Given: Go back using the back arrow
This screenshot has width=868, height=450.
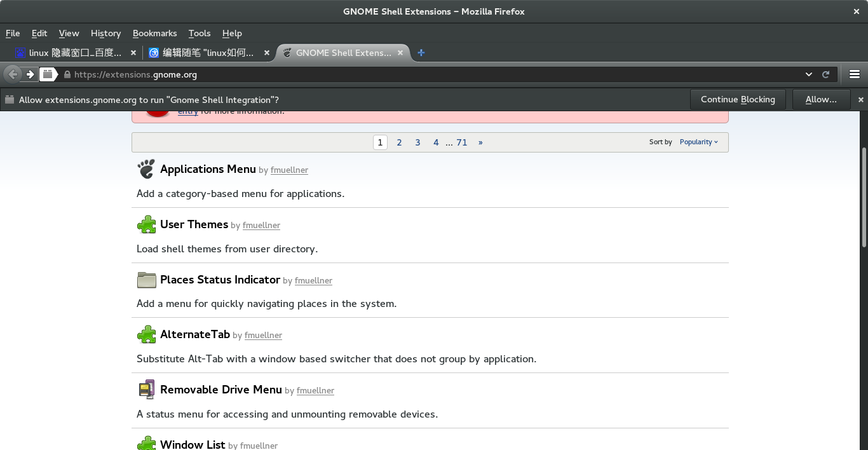Looking at the screenshot, I should [x=13, y=74].
